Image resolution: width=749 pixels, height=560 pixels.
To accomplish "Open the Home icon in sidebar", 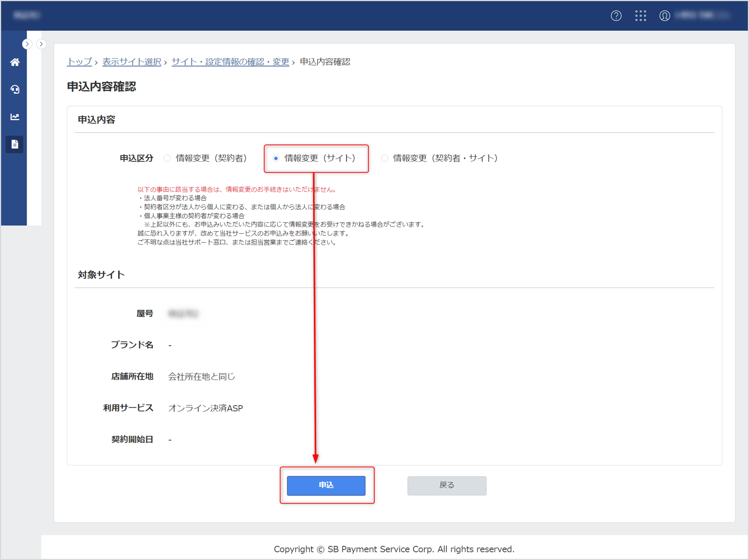I will (15, 62).
